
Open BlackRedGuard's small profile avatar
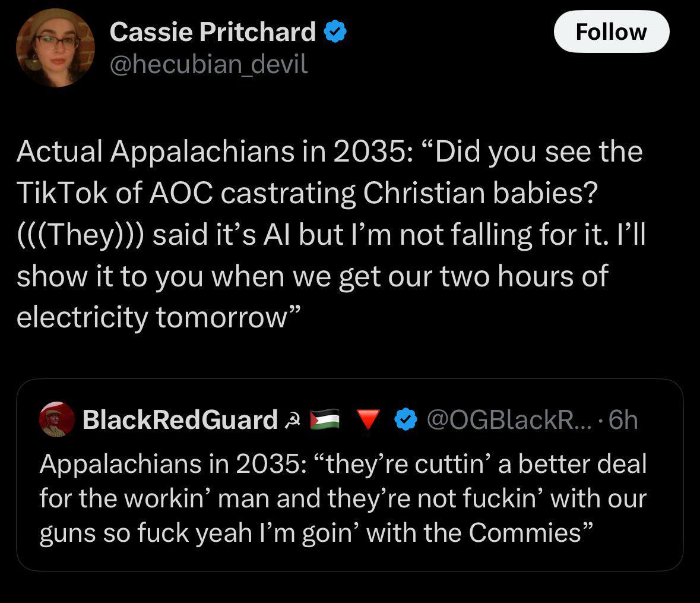tap(56, 420)
